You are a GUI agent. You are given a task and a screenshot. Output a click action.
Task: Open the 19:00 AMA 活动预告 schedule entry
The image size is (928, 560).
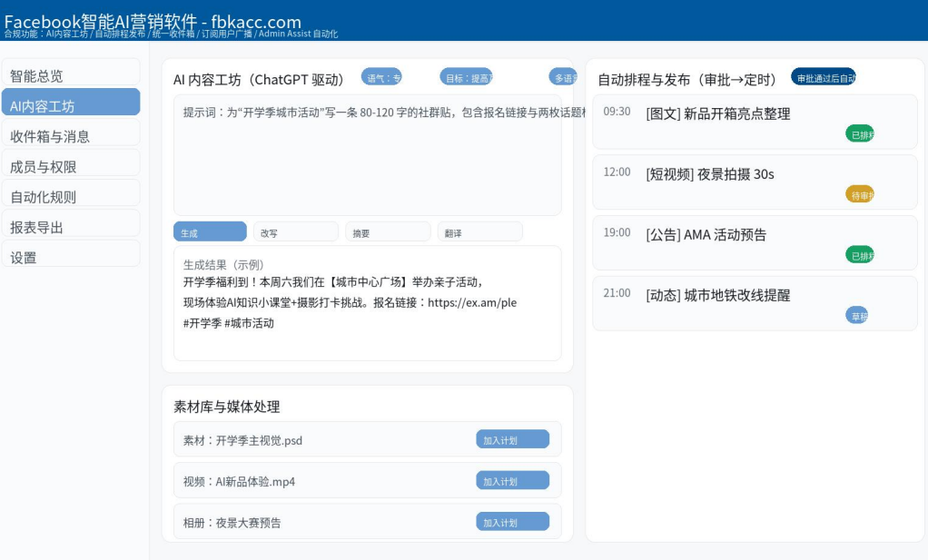point(754,235)
